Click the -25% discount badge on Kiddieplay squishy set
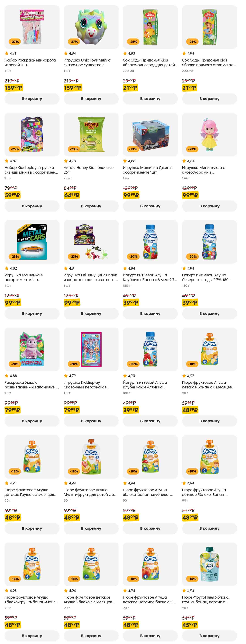The image size is (246, 644). coord(15,149)
